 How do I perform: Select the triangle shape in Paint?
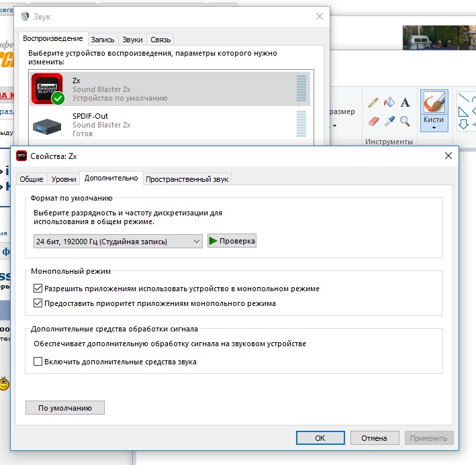pos(463,111)
